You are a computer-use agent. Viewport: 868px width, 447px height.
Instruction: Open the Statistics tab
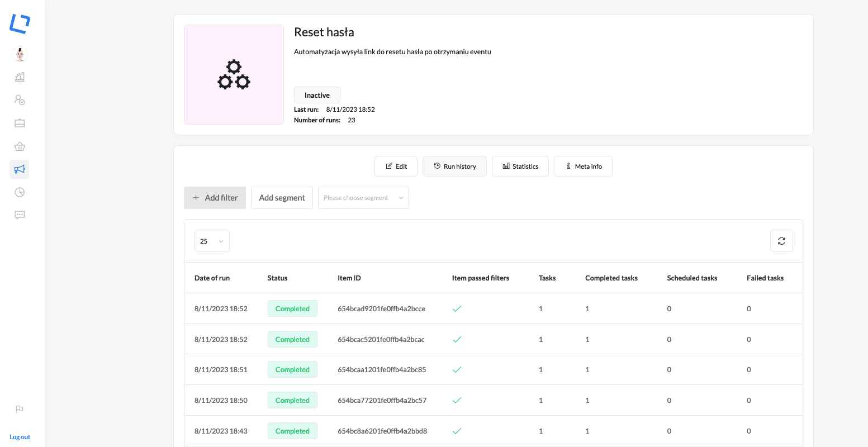[x=520, y=167]
